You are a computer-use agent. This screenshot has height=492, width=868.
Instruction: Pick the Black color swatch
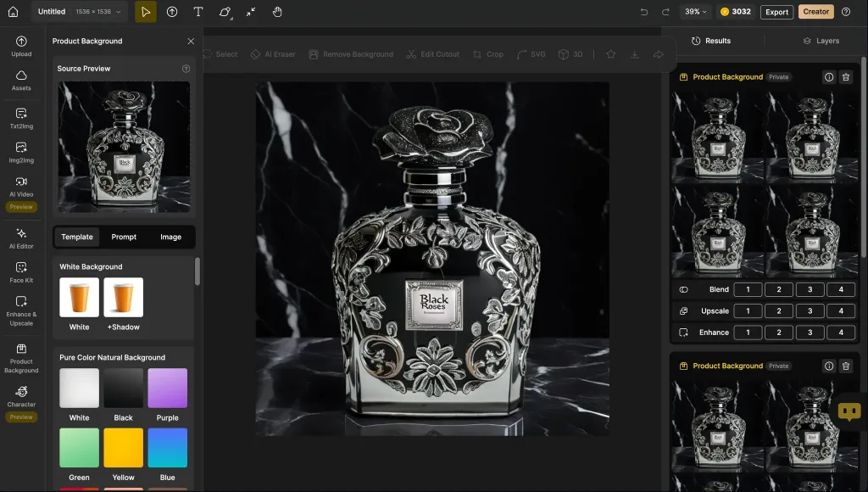[x=124, y=389]
